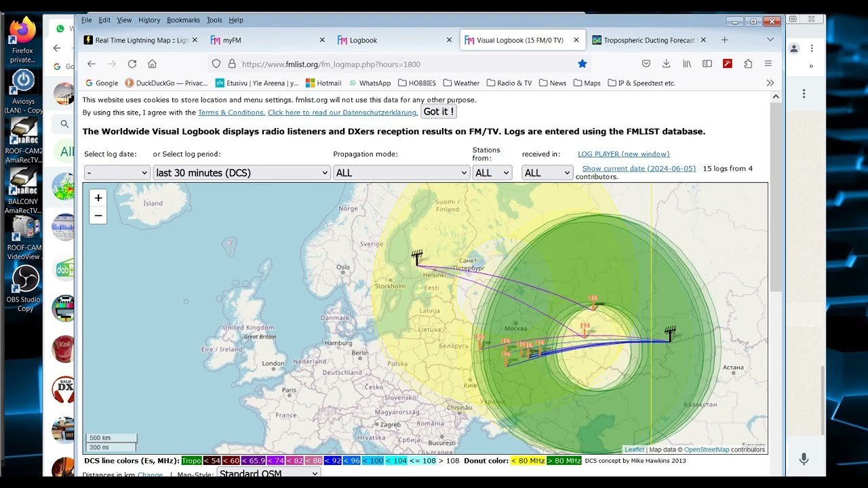The width and height of the screenshot is (868, 488).
Task: Open OBS Studio desktop shortcut
Action: [x=25, y=288]
